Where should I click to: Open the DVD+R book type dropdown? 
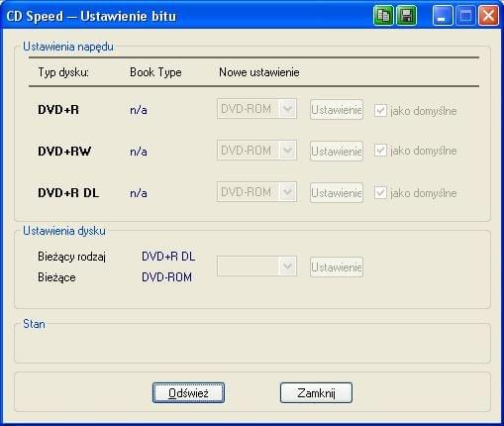256,109
